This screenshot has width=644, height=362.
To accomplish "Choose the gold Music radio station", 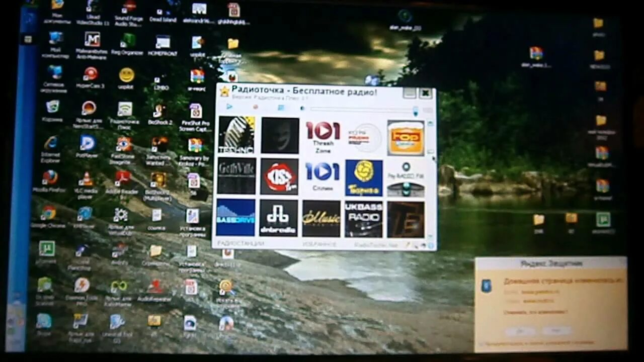I will [x=321, y=219].
